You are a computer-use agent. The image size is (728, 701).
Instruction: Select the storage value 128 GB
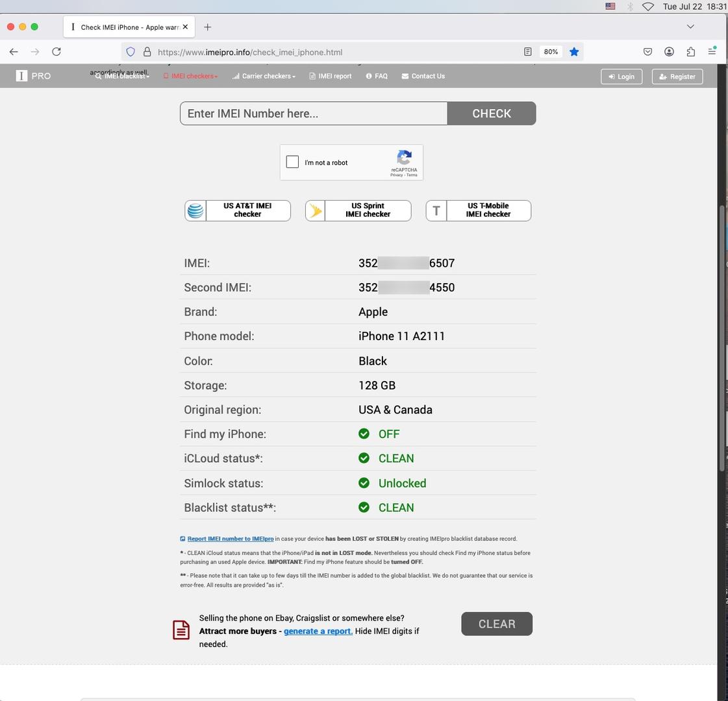tap(377, 386)
